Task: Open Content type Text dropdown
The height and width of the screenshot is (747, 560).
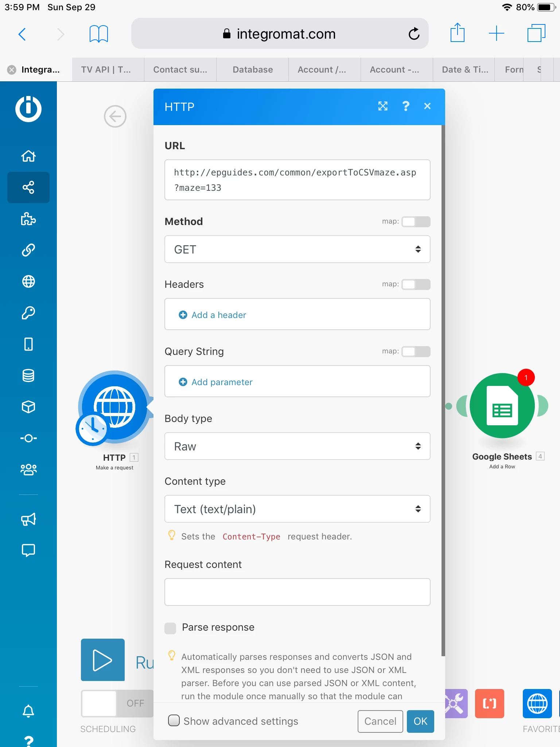Action: pyautogui.click(x=297, y=509)
